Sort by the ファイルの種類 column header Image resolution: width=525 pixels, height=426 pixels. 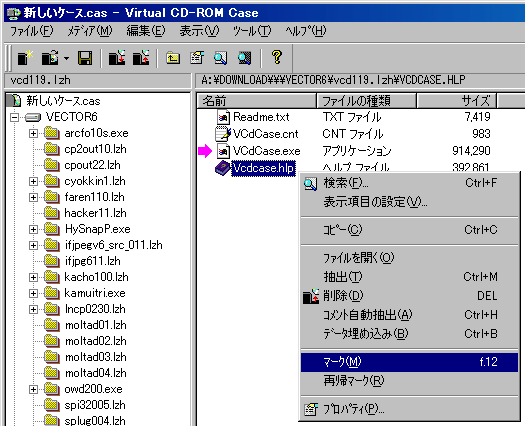coord(366,101)
